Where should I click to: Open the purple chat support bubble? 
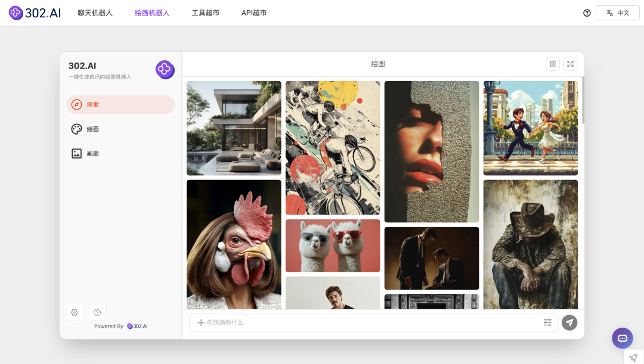click(x=622, y=338)
